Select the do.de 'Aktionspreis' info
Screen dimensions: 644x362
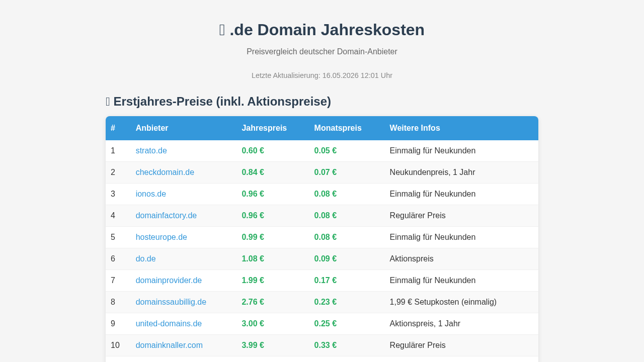click(411, 259)
